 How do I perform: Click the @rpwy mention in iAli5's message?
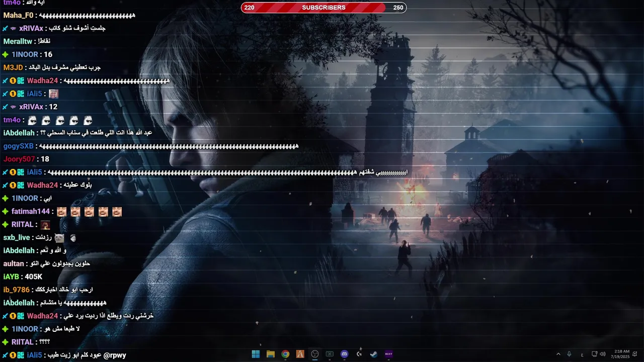pyautogui.click(x=115, y=355)
